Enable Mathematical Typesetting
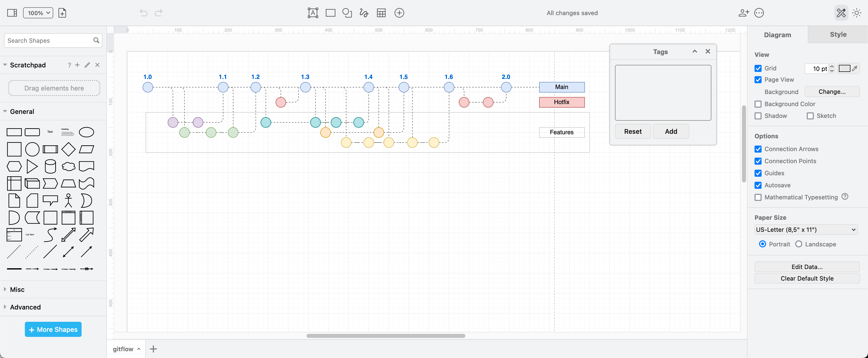868x358 pixels. tap(759, 197)
